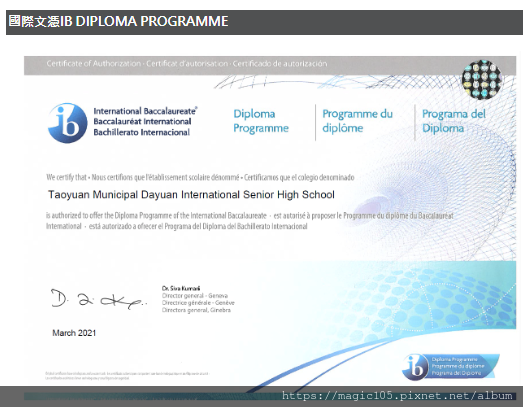Click 'Director general - Geneva' text
The width and height of the screenshot is (523, 407).
[195, 296]
